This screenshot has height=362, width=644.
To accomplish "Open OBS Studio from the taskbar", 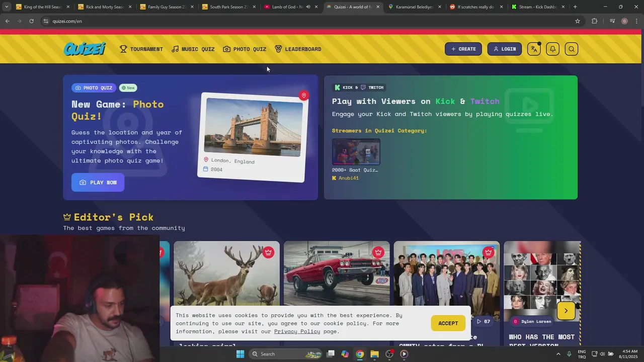I will pos(389,354).
